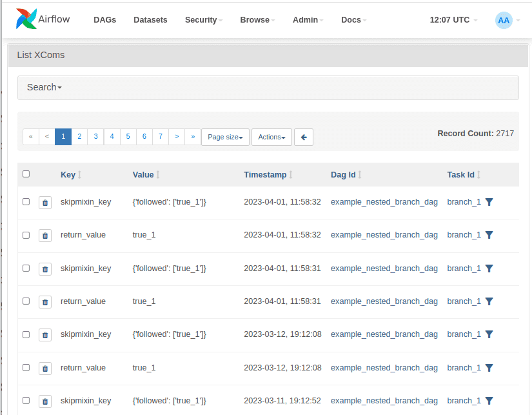This screenshot has height=415, width=532.
Task: Click the timestamp 2023-03-11, 19:12:52
Action: pos(282,401)
